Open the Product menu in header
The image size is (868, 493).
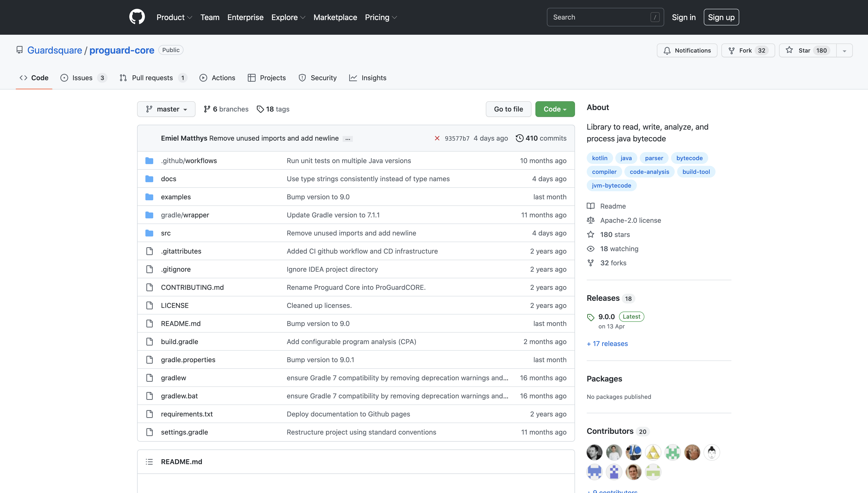[x=174, y=17]
